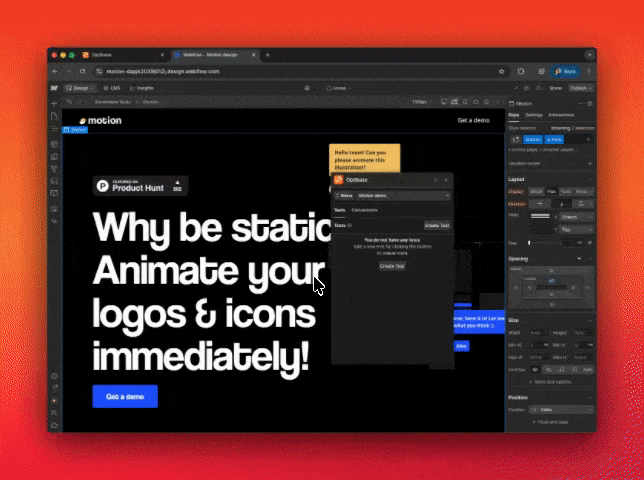Open the Add Elements plus icon
The height and width of the screenshot is (480, 644).
point(54,103)
